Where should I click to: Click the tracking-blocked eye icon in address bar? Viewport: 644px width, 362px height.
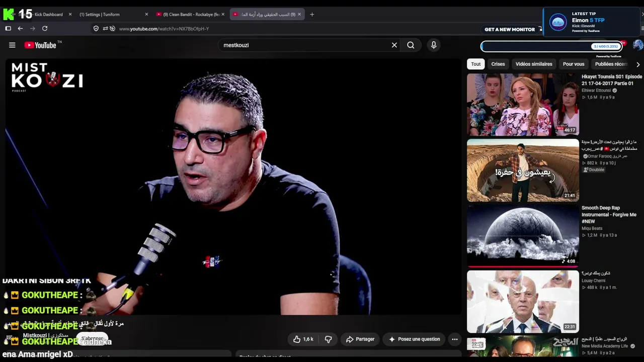click(x=113, y=29)
